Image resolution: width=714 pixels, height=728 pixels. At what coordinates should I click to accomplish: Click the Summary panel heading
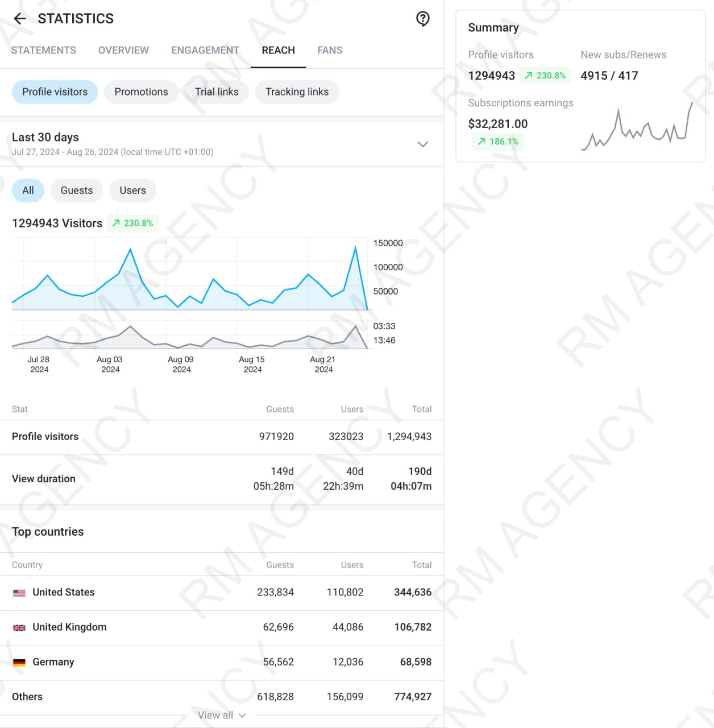[x=493, y=28]
